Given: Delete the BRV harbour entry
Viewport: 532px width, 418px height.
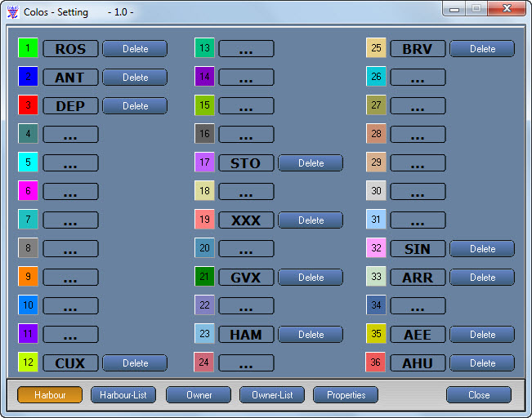Looking at the screenshot, I should [482, 49].
